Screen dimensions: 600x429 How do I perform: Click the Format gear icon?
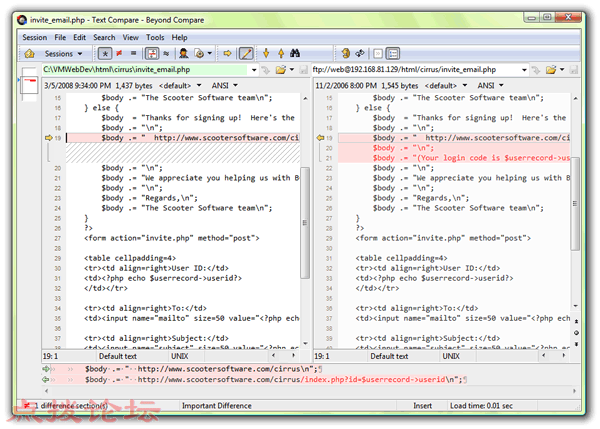[x=199, y=54]
